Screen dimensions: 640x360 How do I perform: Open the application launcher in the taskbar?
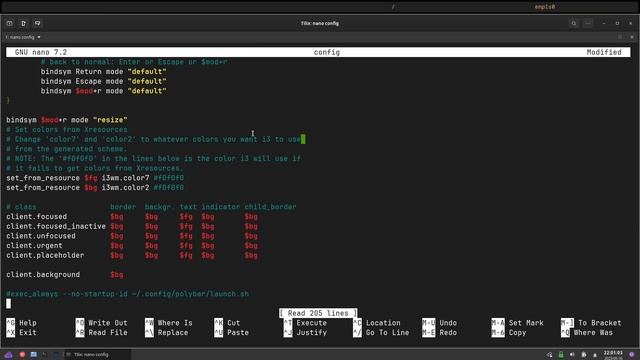[x=9, y=354]
